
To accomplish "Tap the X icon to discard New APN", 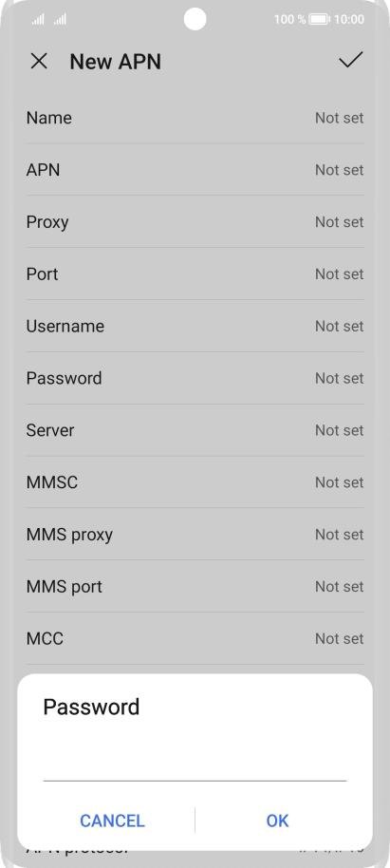I will pyautogui.click(x=39, y=61).
